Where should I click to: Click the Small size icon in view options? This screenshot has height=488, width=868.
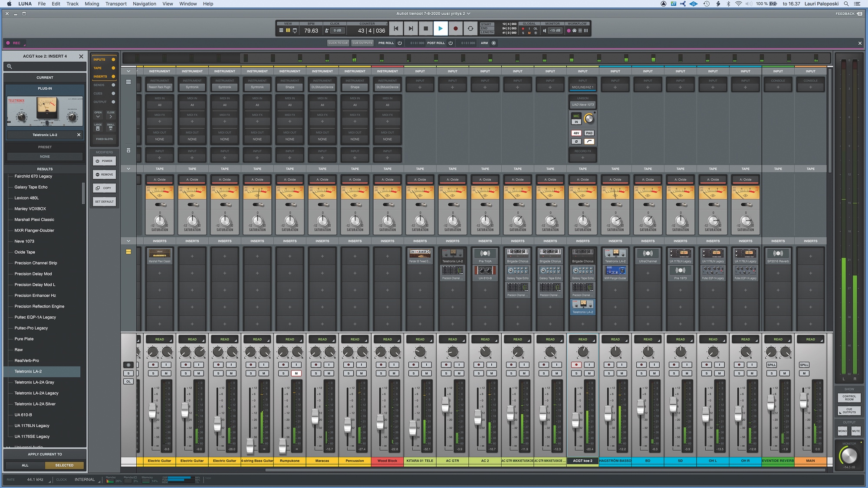(111, 127)
